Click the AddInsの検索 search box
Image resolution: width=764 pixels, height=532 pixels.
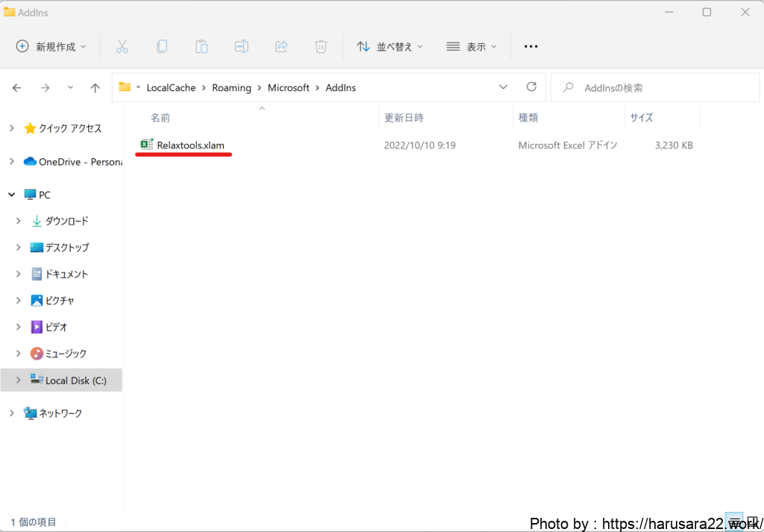(x=657, y=88)
